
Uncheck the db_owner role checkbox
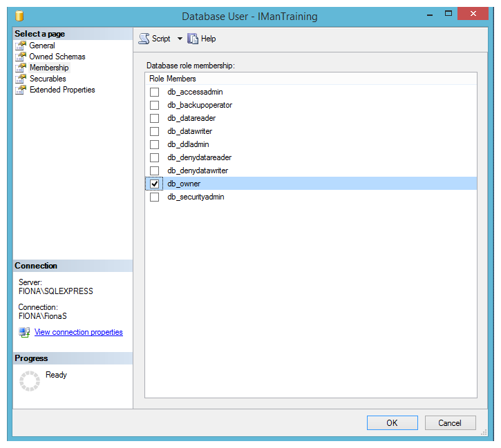pos(154,184)
